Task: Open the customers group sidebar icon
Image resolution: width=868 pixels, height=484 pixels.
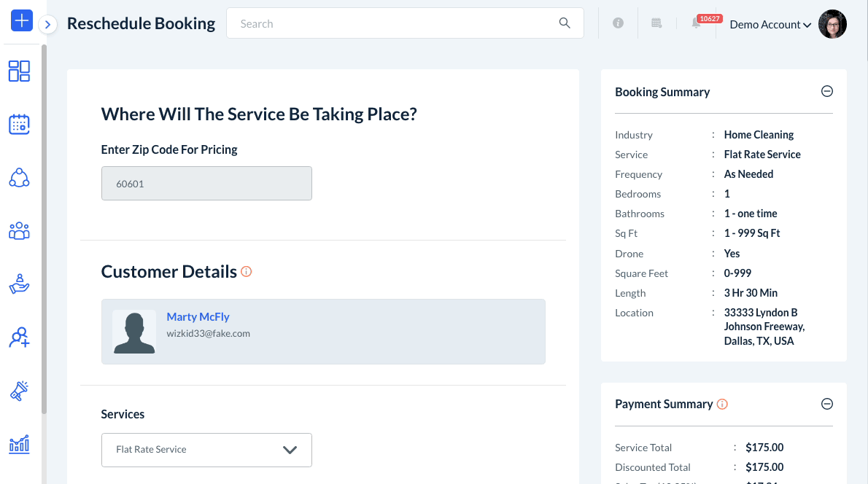Action: coord(19,231)
